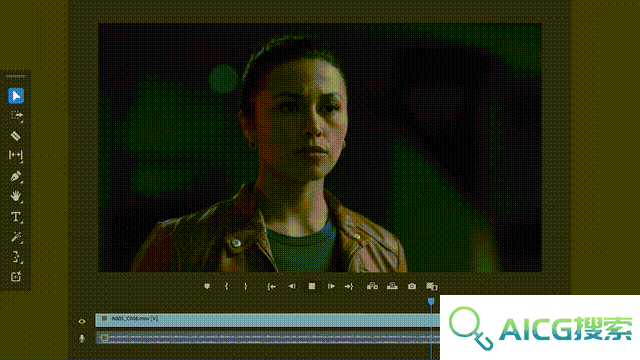Select the Selection arrow tool

(16, 96)
